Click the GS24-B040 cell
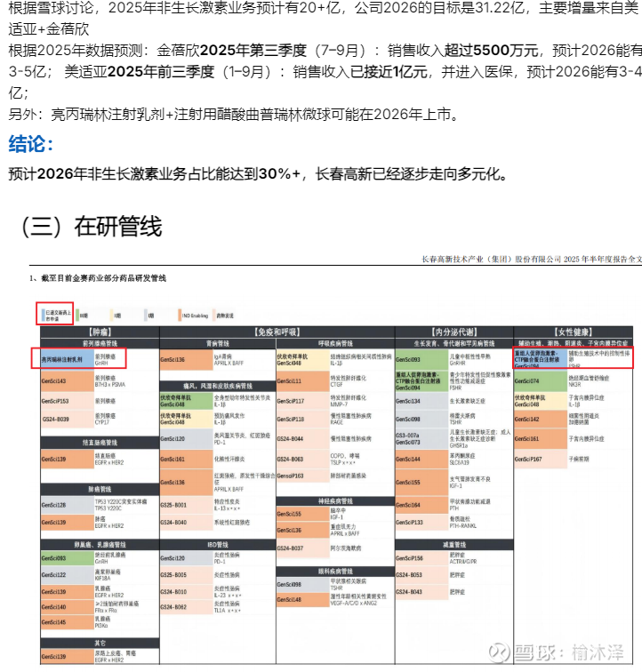 (187, 523)
